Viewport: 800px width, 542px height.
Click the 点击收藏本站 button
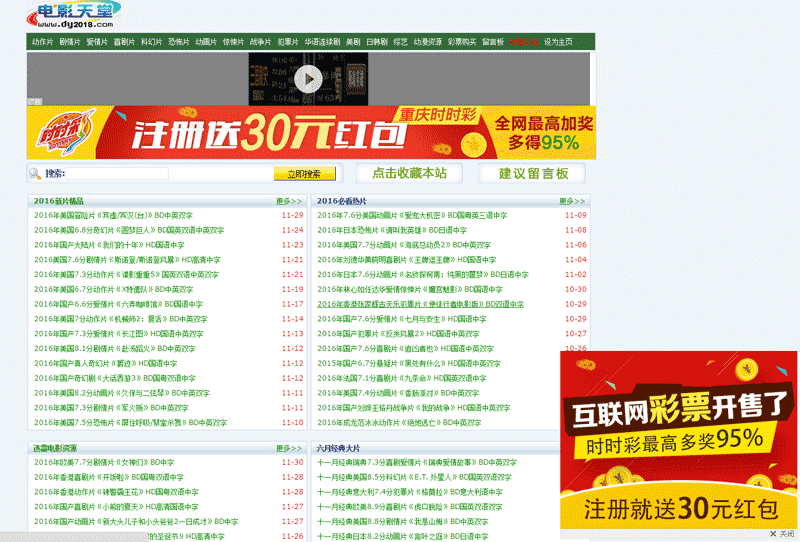click(x=409, y=174)
